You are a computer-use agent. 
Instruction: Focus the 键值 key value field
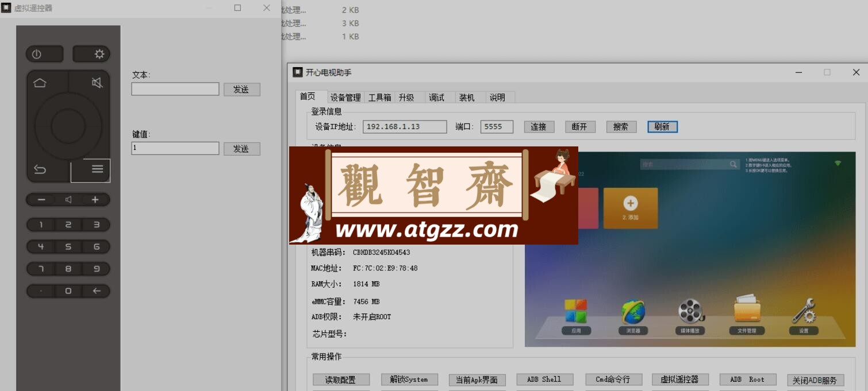click(175, 148)
